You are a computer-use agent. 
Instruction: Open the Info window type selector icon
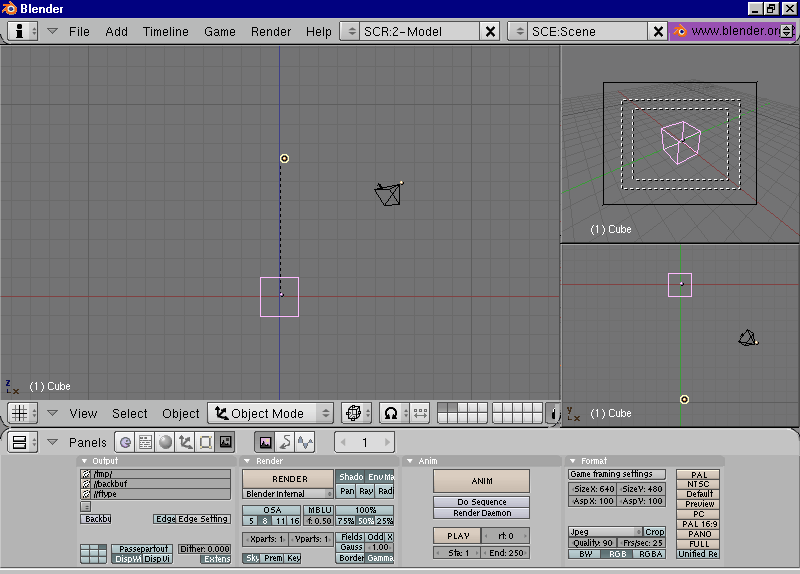19,31
